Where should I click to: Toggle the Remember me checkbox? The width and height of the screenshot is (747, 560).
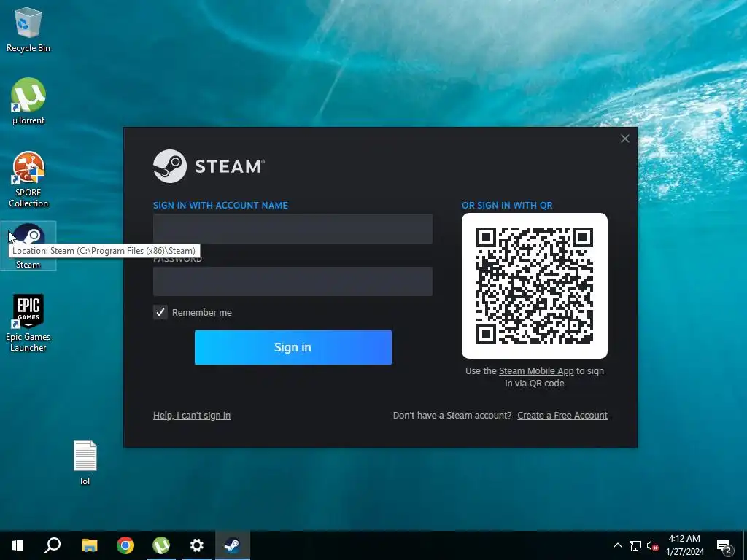tap(160, 312)
